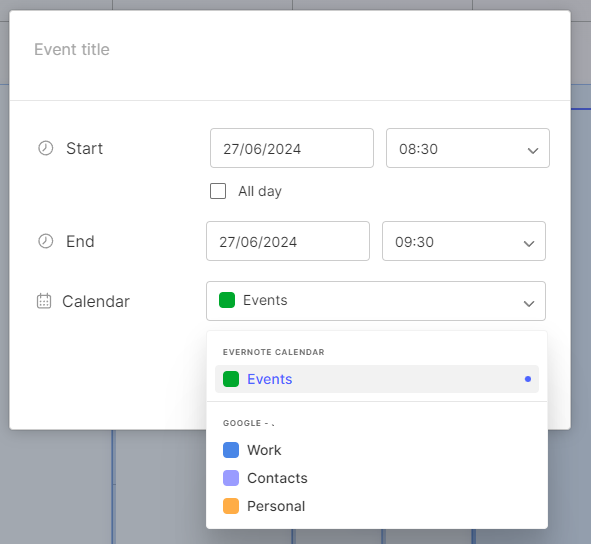Click the green swatch in the Events list row

(231, 379)
